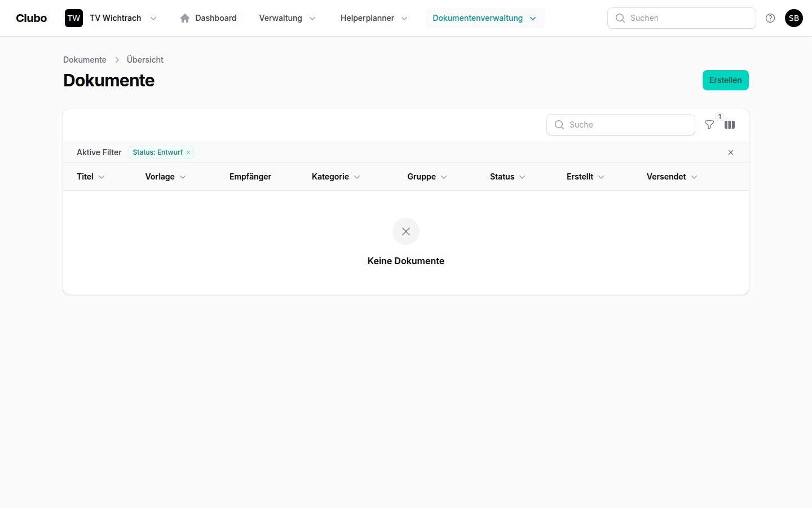Screen dimensions: 812x508
Task: Remove the Status: Entwurf filter chip
Action: [x=188, y=152]
